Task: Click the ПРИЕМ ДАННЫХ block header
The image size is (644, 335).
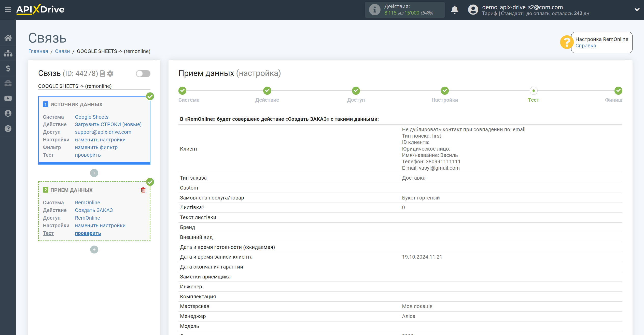Action: click(72, 190)
